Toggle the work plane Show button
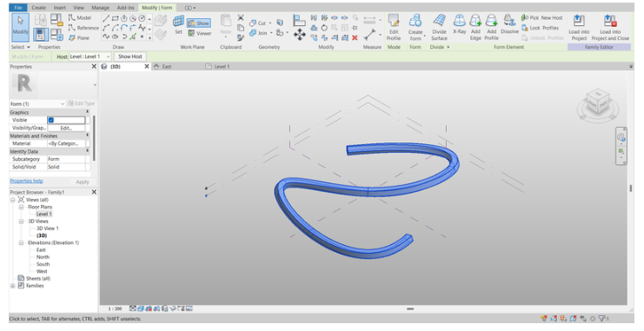The image size is (644, 331). [x=199, y=23]
